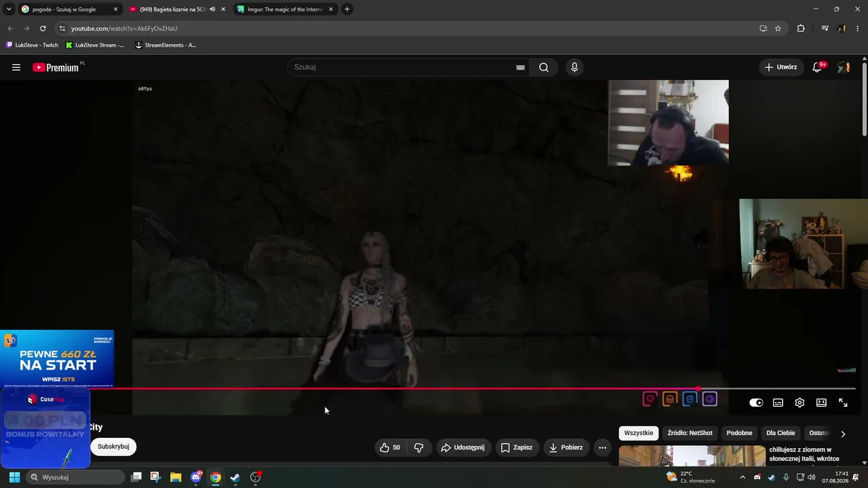Open the LukiSteve - Twitch bookmark

point(32,45)
